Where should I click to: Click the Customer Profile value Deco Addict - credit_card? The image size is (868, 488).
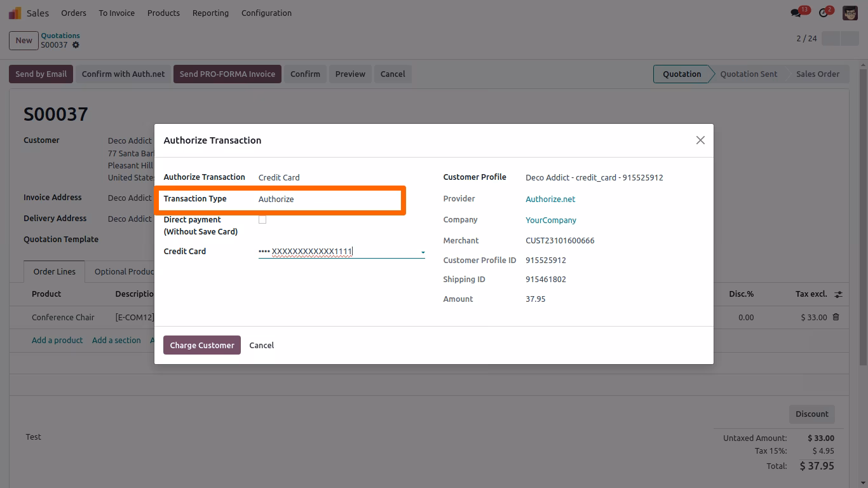point(594,177)
